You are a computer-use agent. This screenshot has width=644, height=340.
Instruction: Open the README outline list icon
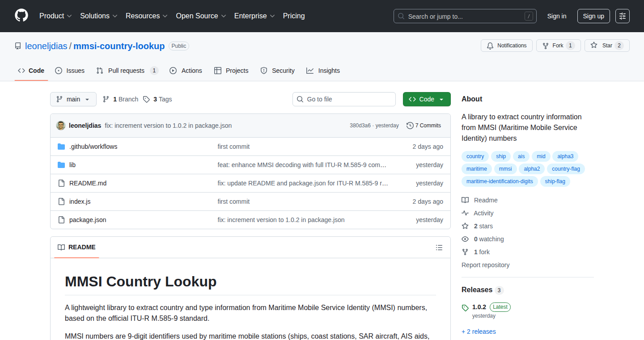click(x=439, y=248)
